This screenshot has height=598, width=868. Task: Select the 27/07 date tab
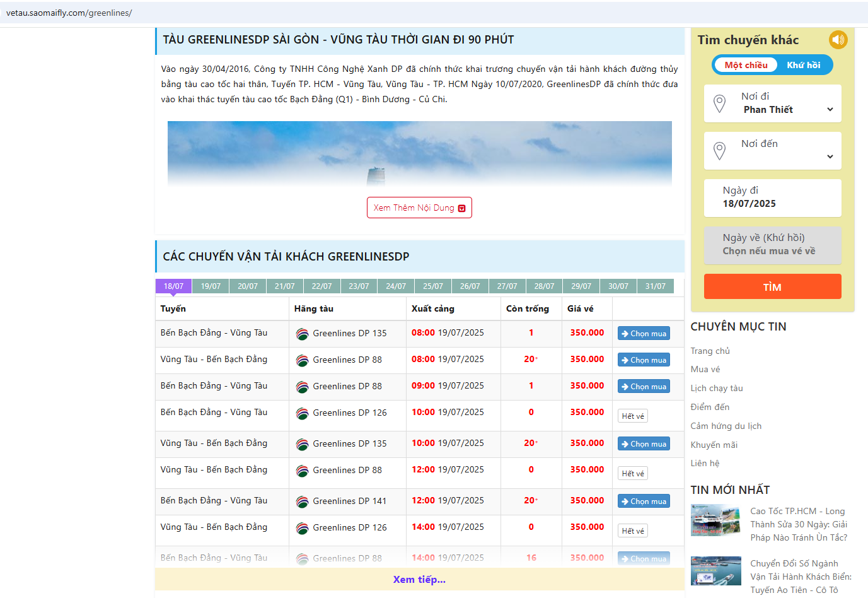[x=507, y=286]
